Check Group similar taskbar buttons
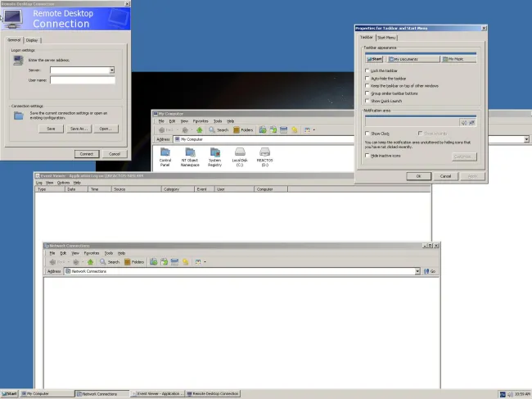Viewport: 532px width, 399px height. (367, 93)
